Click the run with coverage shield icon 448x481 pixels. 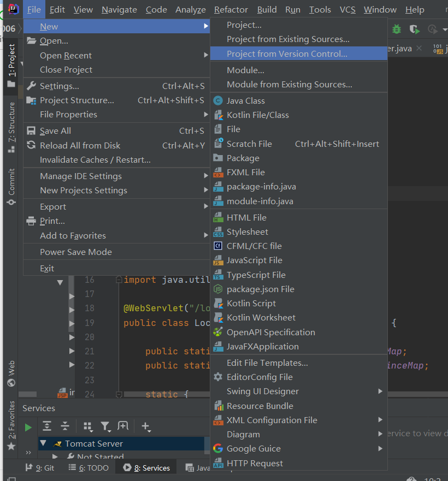pos(414,29)
